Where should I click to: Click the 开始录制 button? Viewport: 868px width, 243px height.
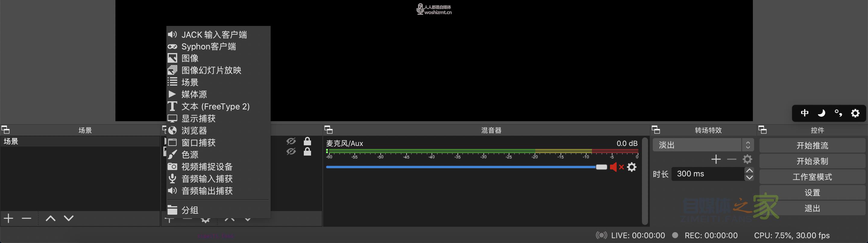812,161
